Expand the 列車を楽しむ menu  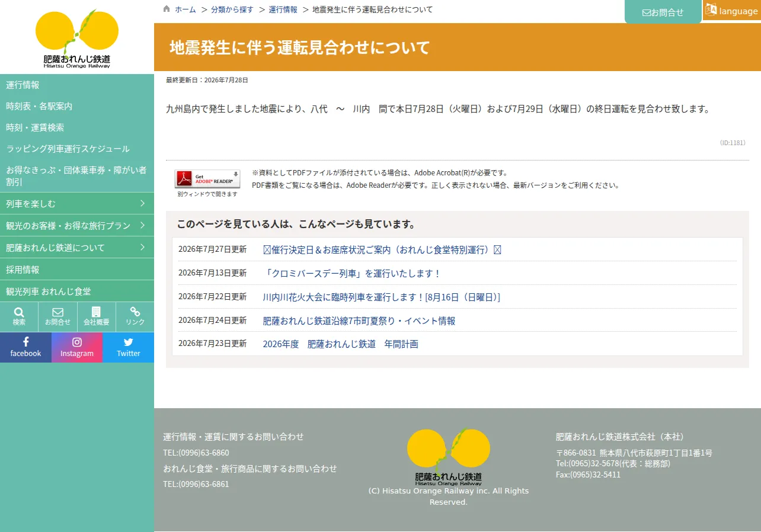(77, 204)
